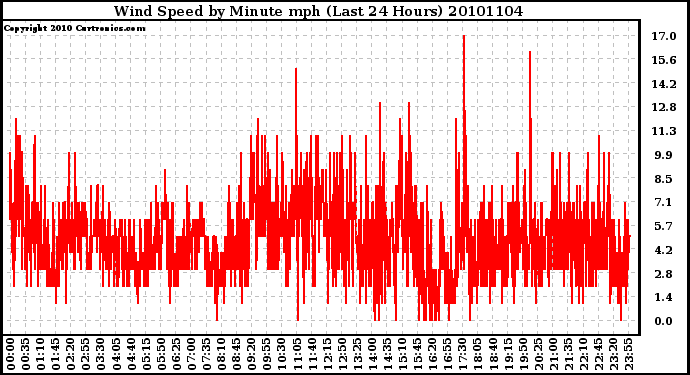Click the 10:30 time axis label

coord(282,355)
